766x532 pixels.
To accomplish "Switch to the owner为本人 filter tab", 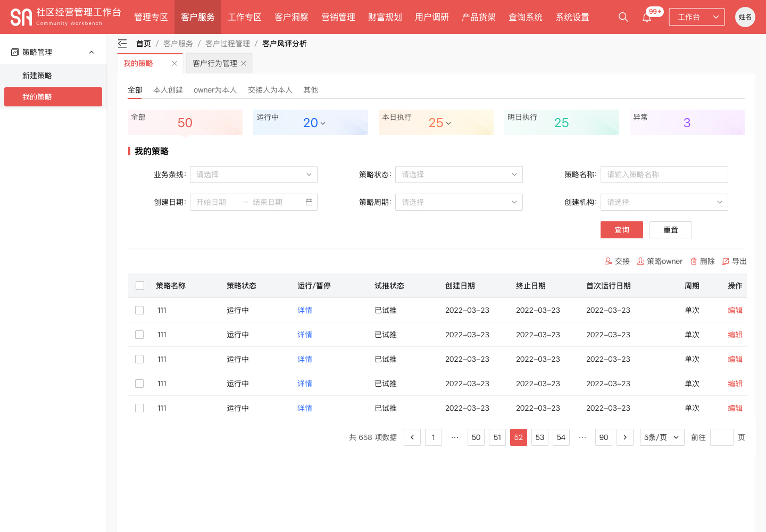I will tap(215, 90).
